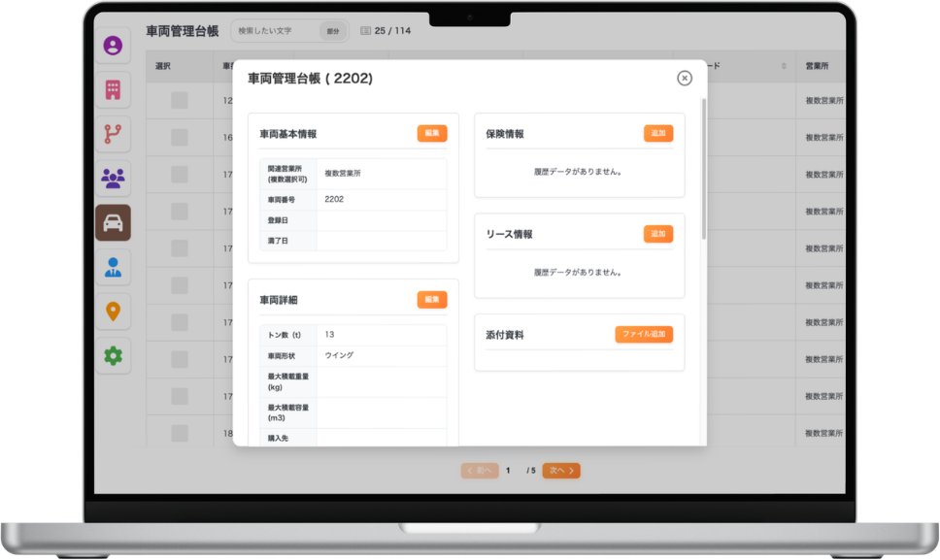Toggle the 部分 search mode button
This screenshot has width=940, height=560.
click(x=333, y=31)
